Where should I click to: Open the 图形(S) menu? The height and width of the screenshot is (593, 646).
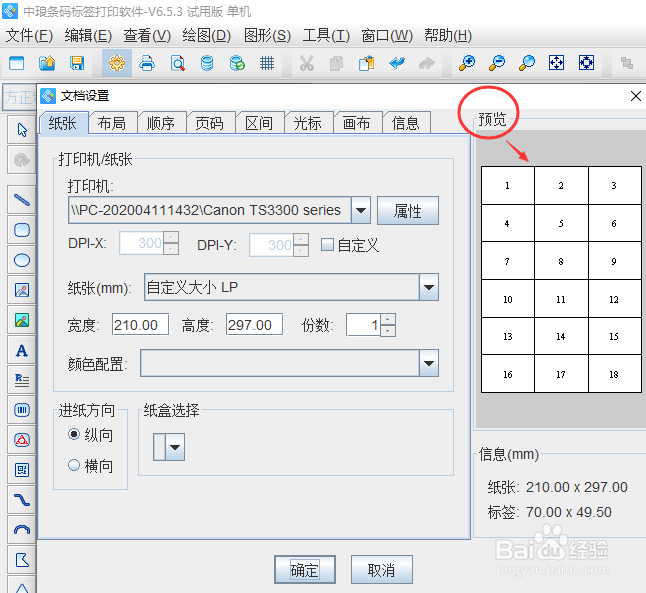coord(267,36)
